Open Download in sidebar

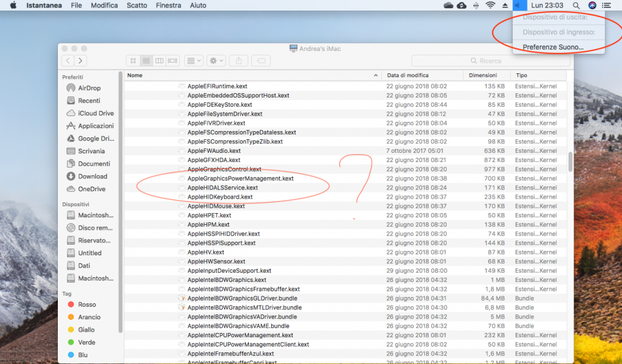[93, 176]
